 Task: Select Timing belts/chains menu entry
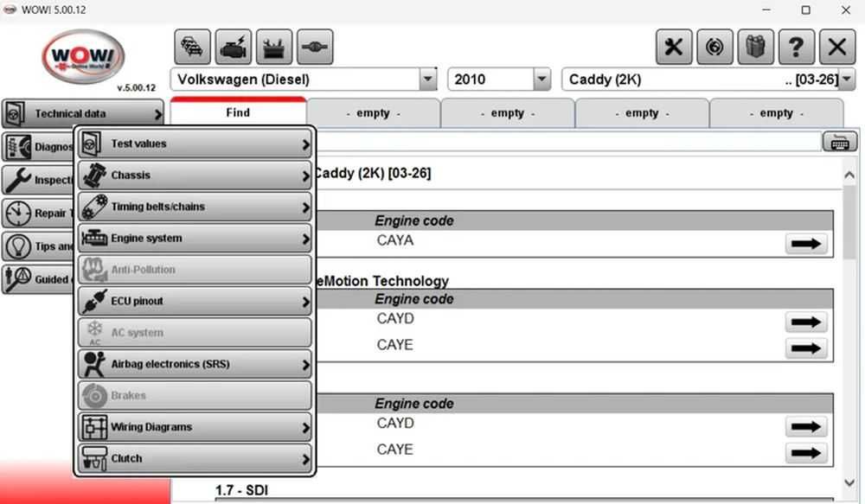pyautogui.click(x=194, y=207)
